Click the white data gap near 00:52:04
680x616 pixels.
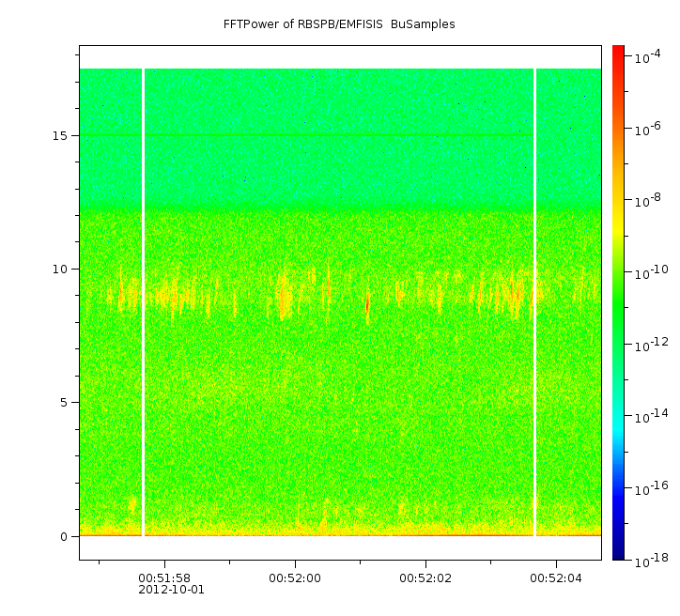click(x=534, y=300)
